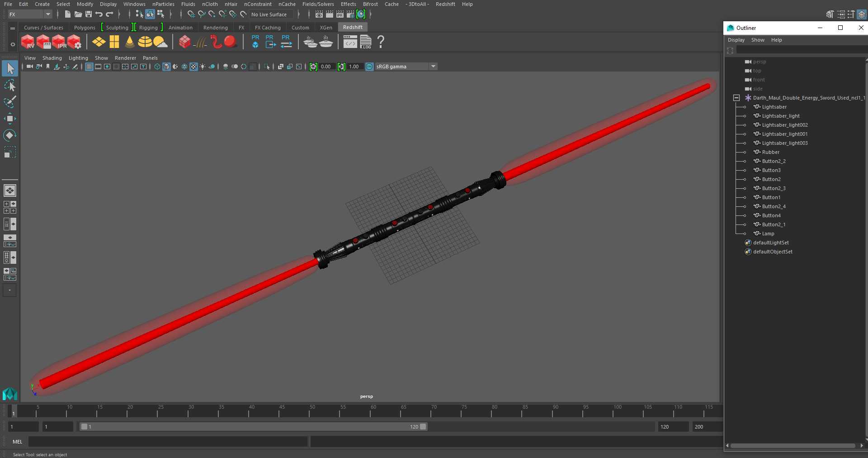Choose the Scale tool
This screenshot has height=458, width=868.
tap(10, 152)
